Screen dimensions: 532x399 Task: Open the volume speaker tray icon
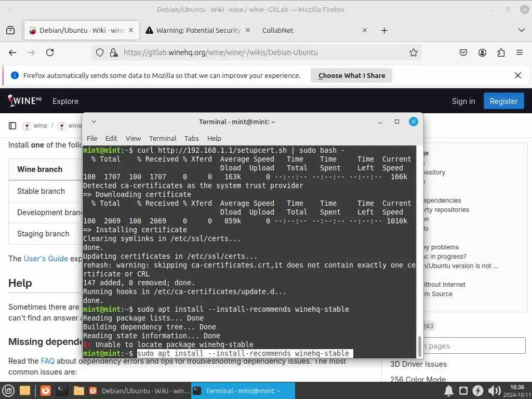pyautogui.click(x=495, y=391)
